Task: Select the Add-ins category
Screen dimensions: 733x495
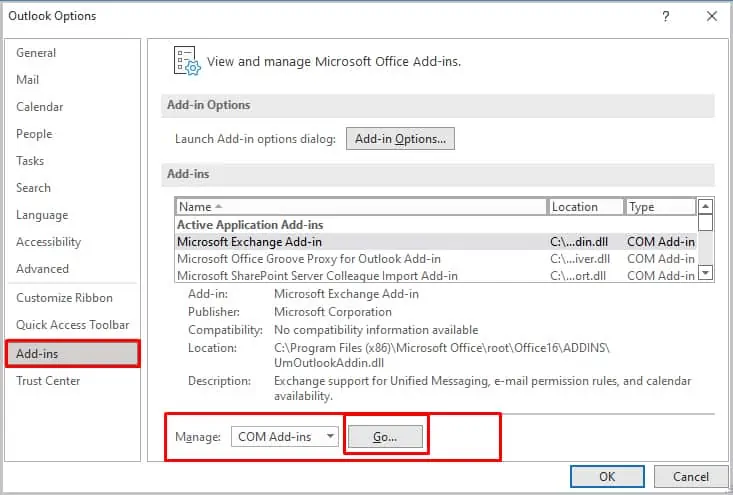Action: tap(72, 353)
